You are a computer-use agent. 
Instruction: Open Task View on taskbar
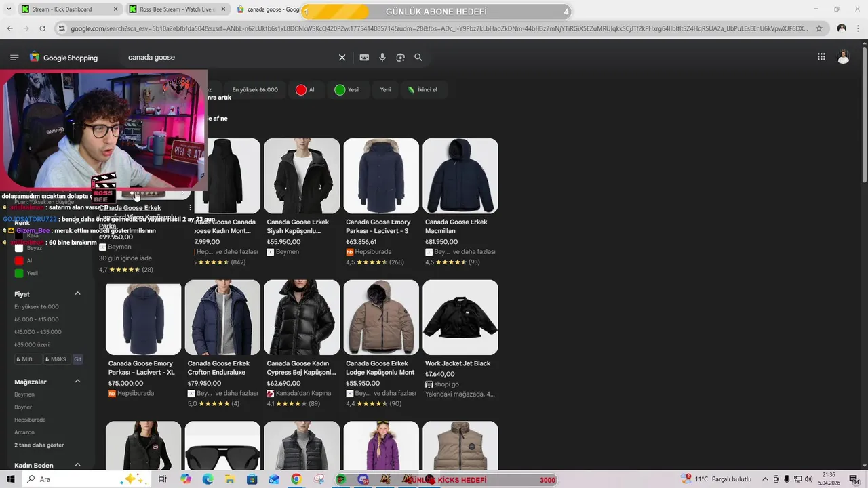tap(163, 479)
